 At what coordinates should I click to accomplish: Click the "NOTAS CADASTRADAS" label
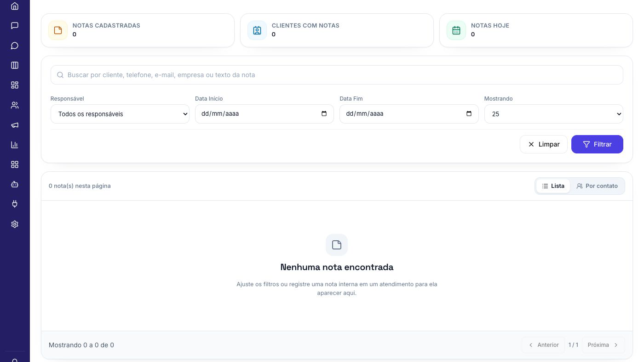coord(106,26)
